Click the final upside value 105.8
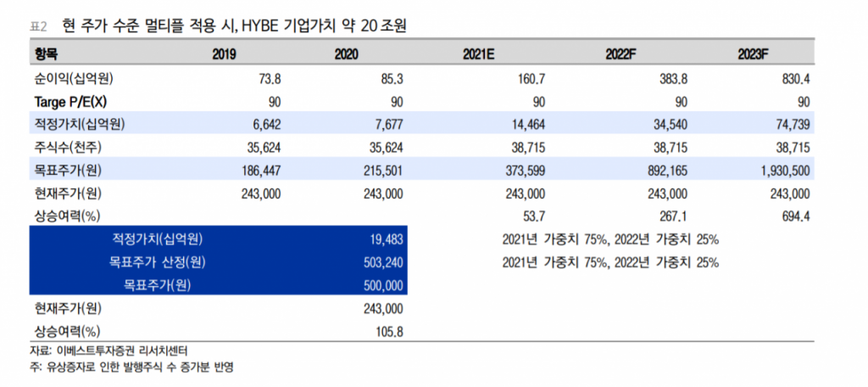This screenshot has height=387, width=868. (388, 330)
